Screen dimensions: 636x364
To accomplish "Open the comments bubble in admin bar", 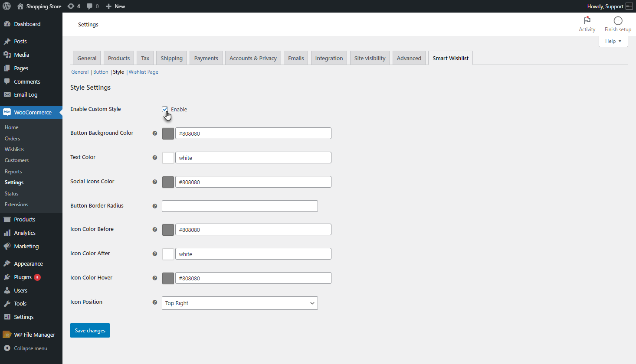I will pos(89,6).
